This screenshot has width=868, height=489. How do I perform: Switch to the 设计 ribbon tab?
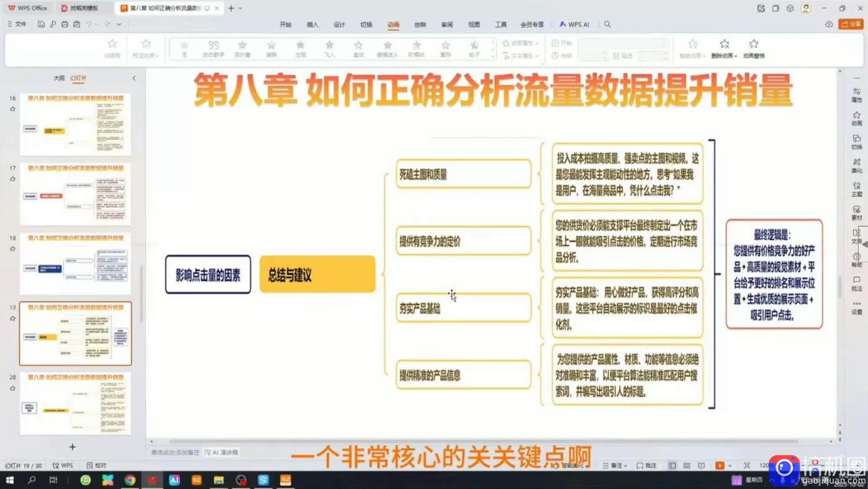click(x=339, y=25)
